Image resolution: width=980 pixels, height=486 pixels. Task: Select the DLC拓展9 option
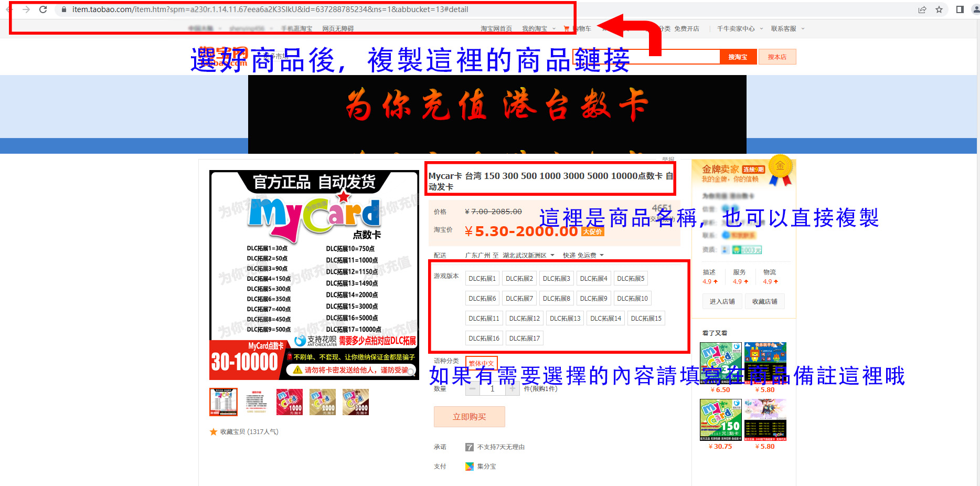(593, 299)
